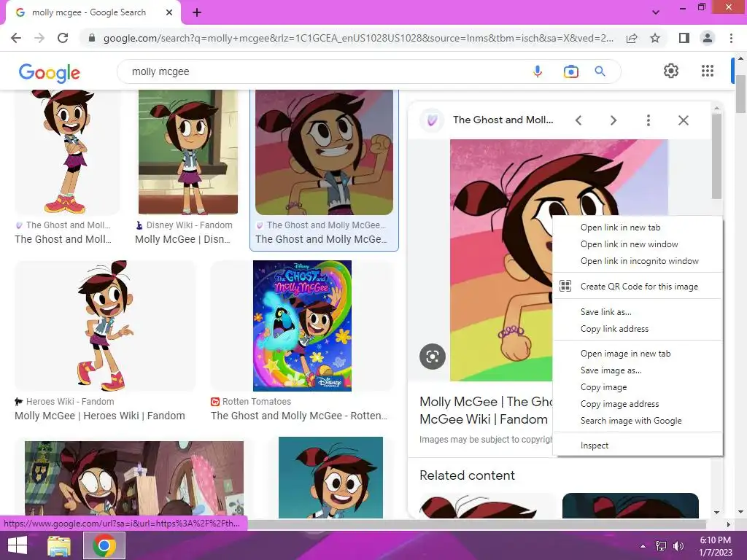Open a new browser tab
Image resolution: width=747 pixels, height=560 pixels.
click(x=197, y=12)
